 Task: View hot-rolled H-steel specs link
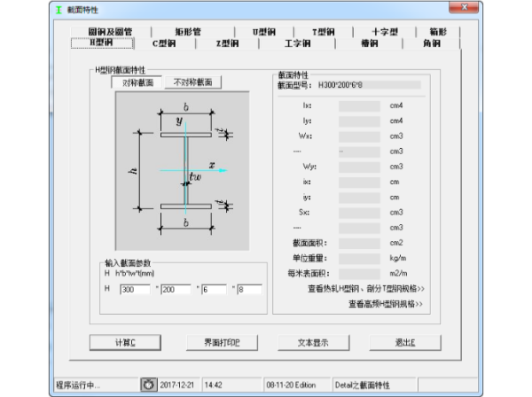click(x=365, y=289)
